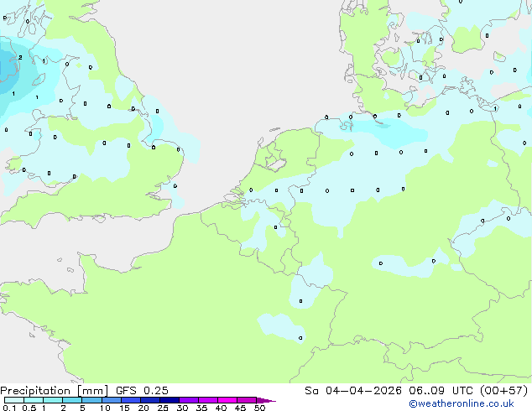
Task: Click the '20' legend scale label
Action: 143,408
